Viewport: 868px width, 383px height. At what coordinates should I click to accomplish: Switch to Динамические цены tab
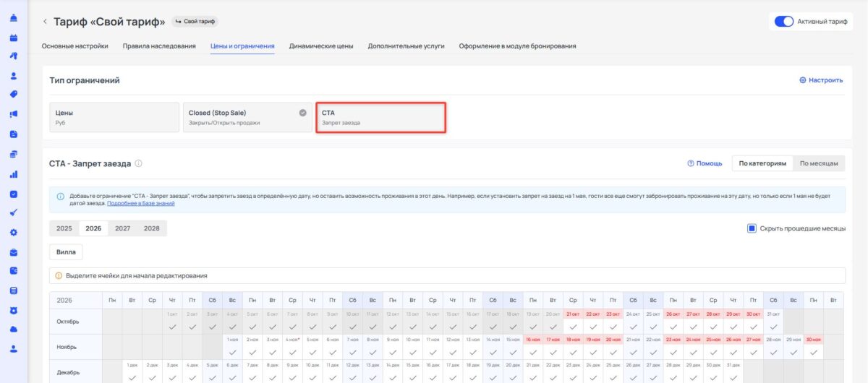point(321,46)
